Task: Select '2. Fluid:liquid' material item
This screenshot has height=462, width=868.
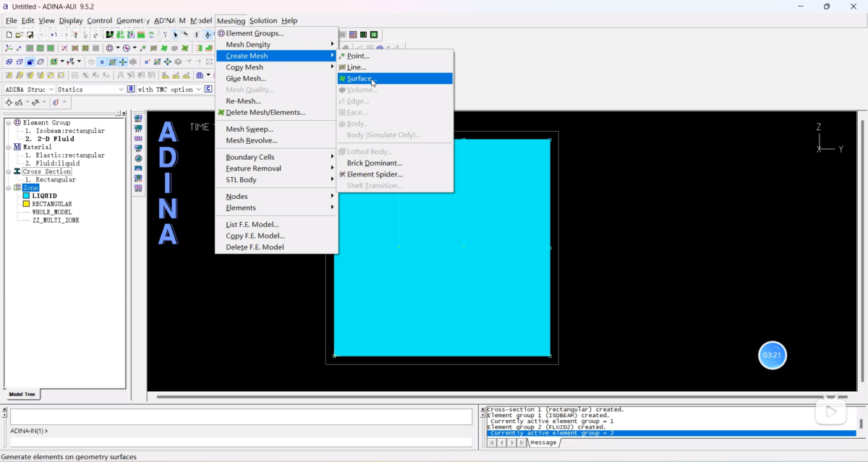Action: point(52,163)
